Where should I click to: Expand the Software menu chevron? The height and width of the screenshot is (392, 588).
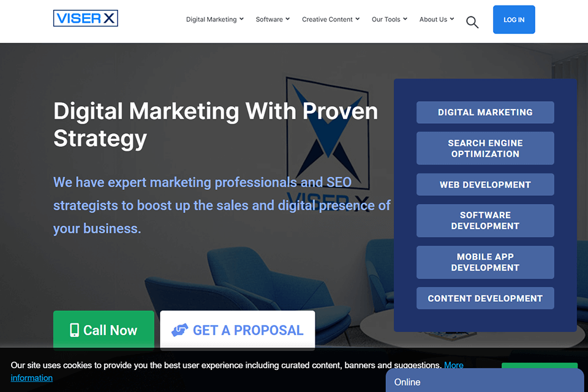pyautogui.click(x=287, y=19)
